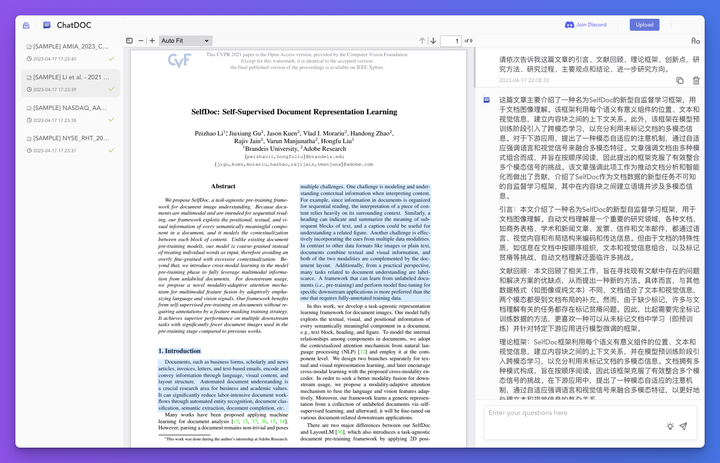The image size is (720, 463).
Task: Click citation reference [32] in the PDF
Action: tap(362, 352)
